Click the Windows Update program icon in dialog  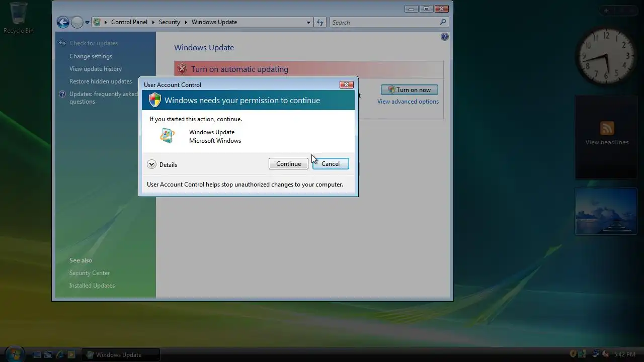click(x=167, y=136)
